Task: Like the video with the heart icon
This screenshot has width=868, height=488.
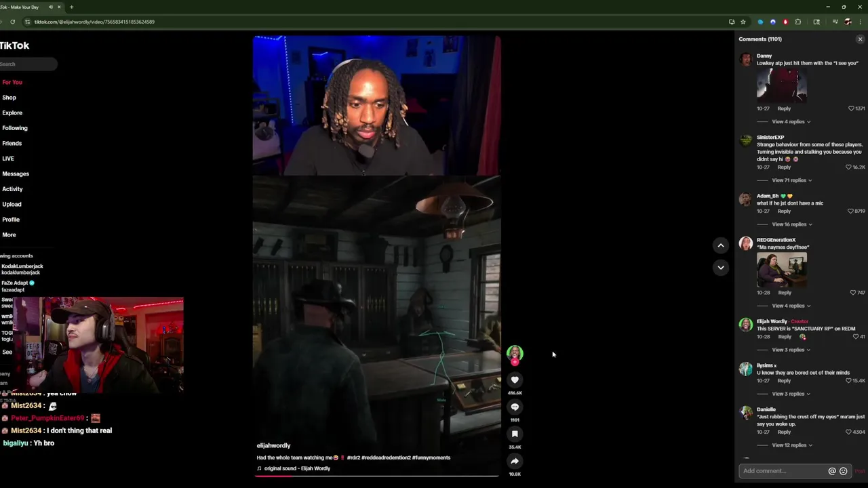Action: click(515, 380)
